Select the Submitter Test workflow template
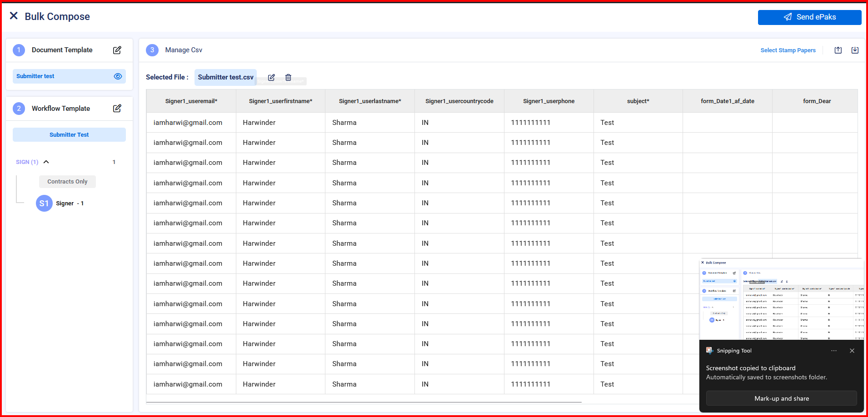Viewport: 868px width, 417px height. point(69,135)
